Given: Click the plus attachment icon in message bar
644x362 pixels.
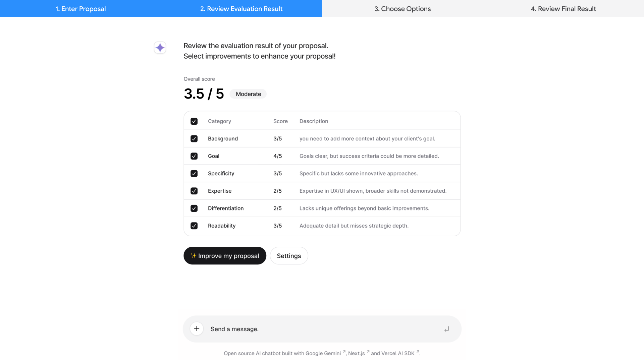Looking at the screenshot, I should click(197, 329).
